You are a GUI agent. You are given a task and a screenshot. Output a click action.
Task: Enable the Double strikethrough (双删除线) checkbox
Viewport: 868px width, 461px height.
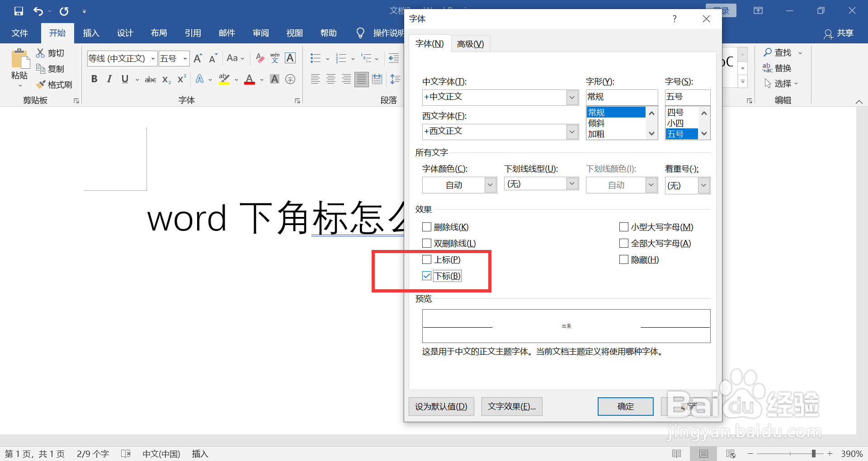427,243
